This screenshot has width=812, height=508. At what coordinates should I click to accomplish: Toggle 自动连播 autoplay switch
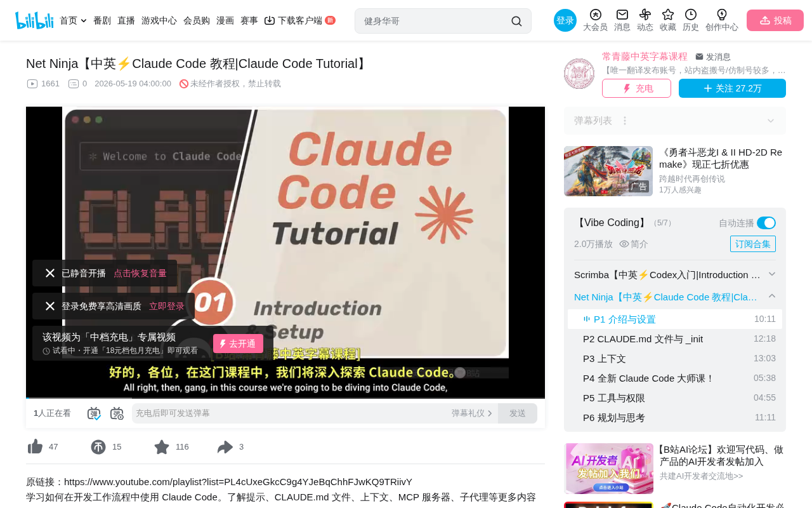766,223
